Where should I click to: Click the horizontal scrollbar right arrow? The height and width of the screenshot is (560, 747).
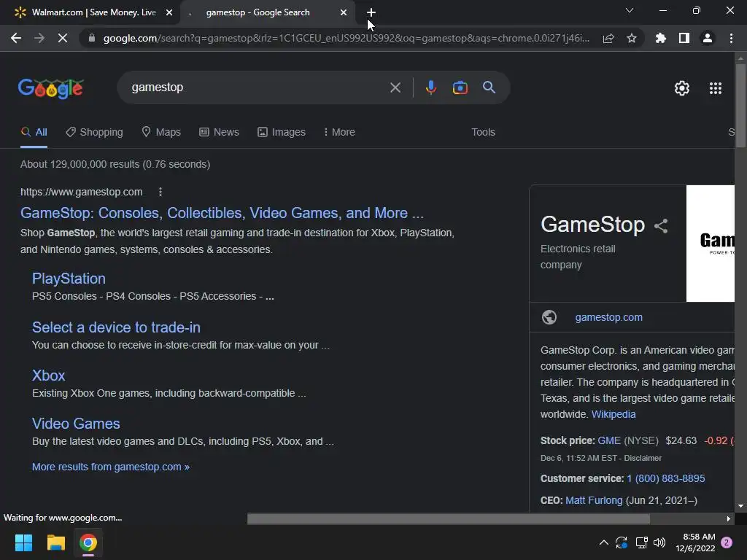[x=729, y=518]
